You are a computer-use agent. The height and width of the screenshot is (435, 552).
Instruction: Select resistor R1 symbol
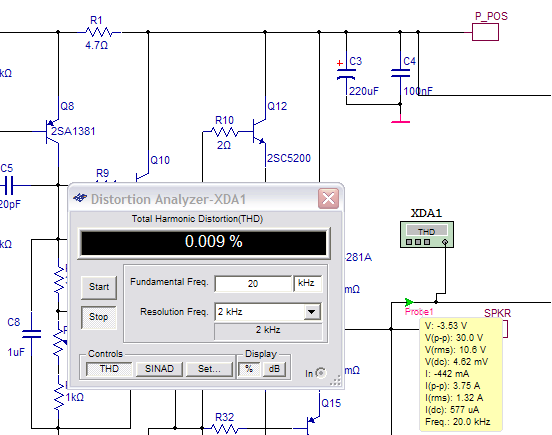click(x=99, y=32)
